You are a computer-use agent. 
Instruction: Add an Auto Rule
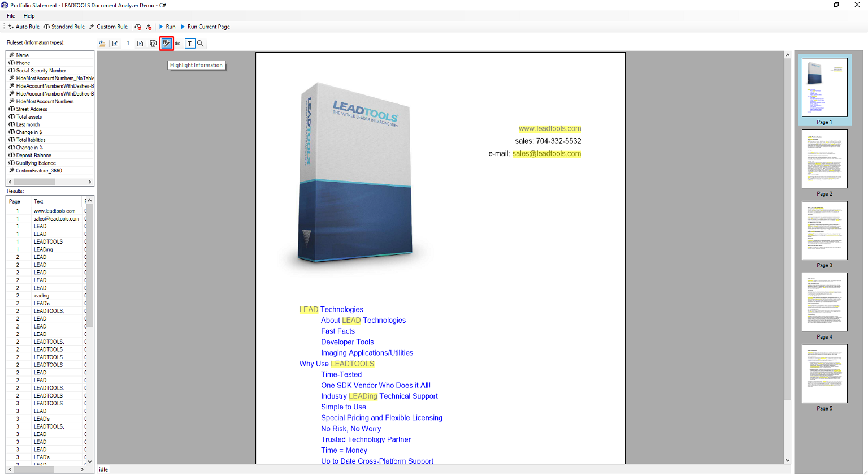coord(24,27)
